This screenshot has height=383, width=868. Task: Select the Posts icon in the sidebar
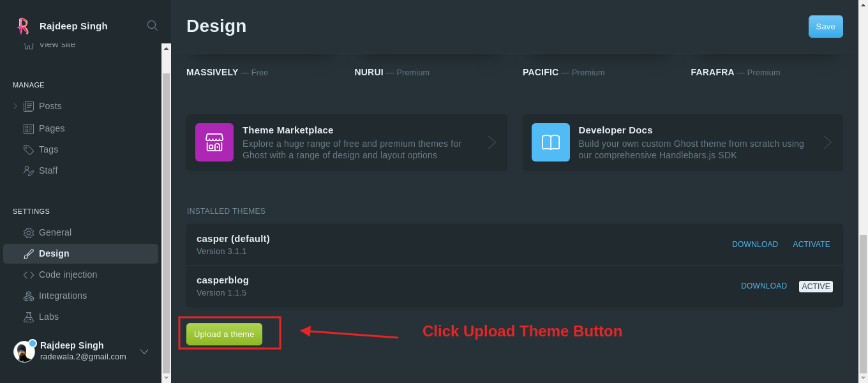[27, 106]
